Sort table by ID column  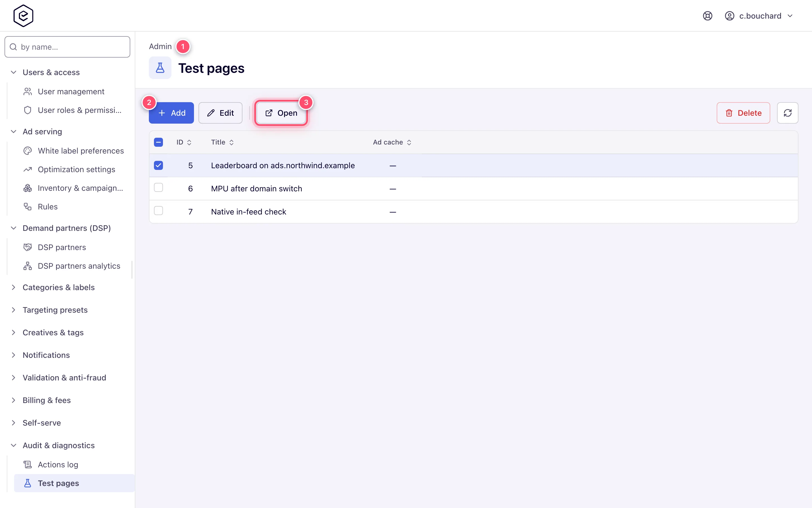184,142
